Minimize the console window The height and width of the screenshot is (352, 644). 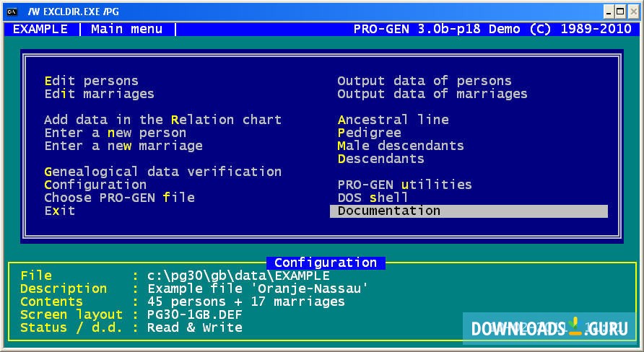(609, 12)
